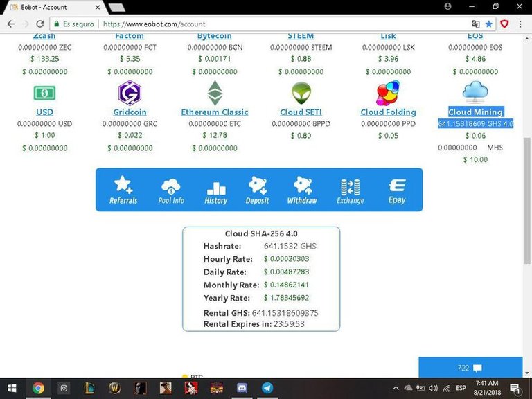
Task: Open the EOS link
Action: [x=475, y=36]
